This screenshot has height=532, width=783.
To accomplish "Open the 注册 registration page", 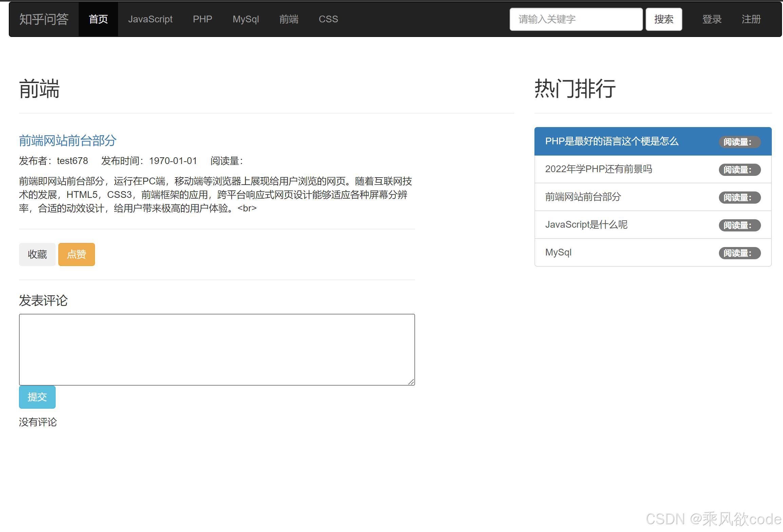I will pyautogui.click(x=751, y=19).
